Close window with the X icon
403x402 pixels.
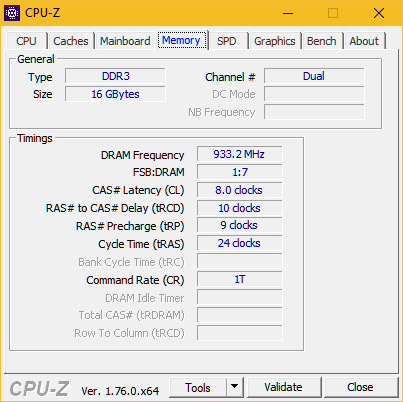379,13
